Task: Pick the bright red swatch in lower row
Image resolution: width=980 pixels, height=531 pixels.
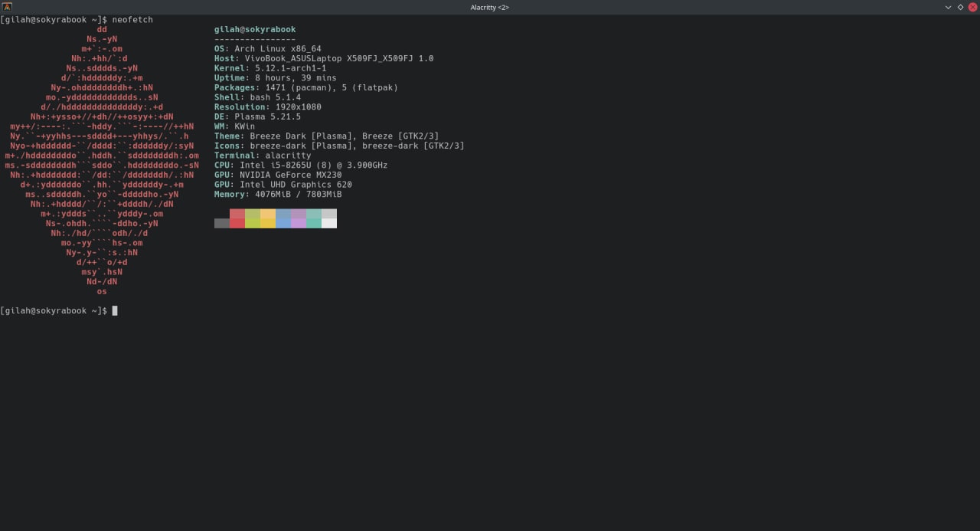Action: pos(237,223)
